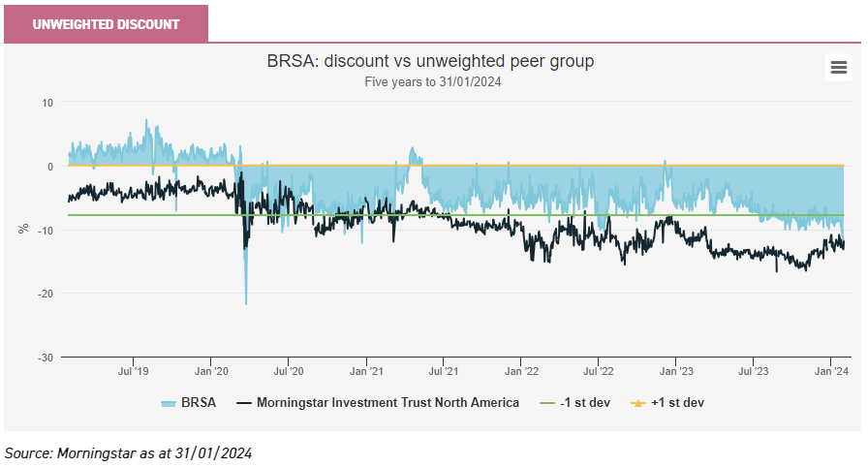This screenshot has height=467, width=868.
Task: Toggle the -1 st dev legend label
Action: click(x=584, y=402)
